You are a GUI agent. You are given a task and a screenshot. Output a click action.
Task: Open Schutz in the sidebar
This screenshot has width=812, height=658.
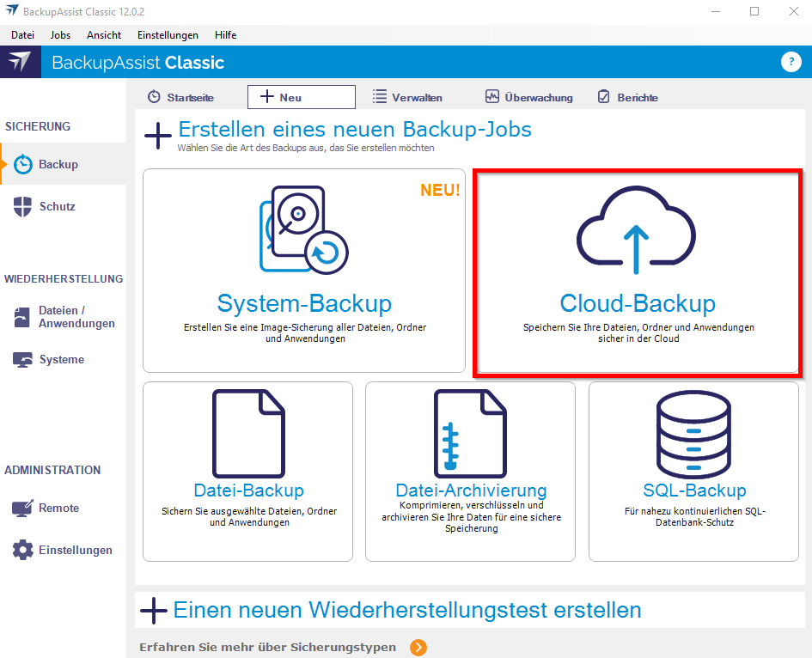click(57, 206)
